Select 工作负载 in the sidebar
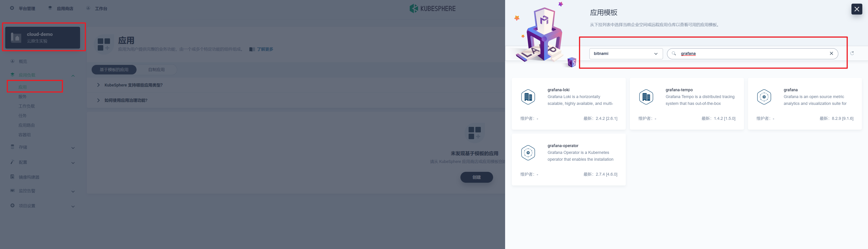The image size is (868, 249). tap(27, 106)
